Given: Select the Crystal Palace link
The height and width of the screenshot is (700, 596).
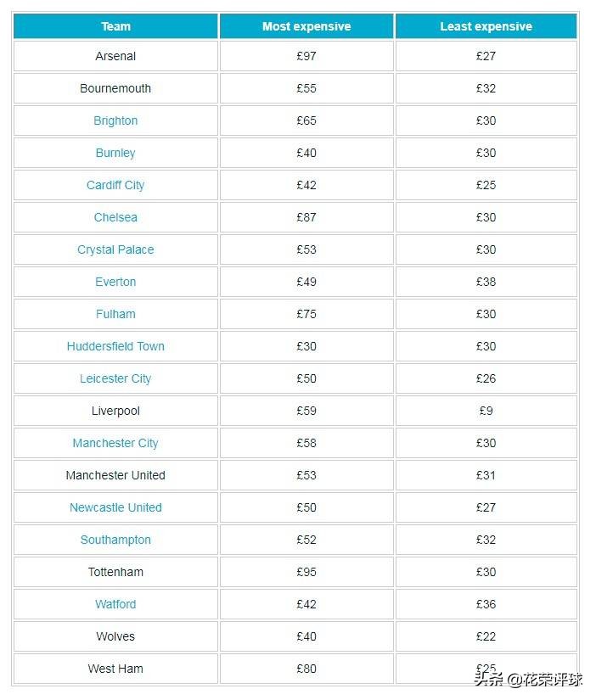Looking at the screenshot, I should click(115, 249).
